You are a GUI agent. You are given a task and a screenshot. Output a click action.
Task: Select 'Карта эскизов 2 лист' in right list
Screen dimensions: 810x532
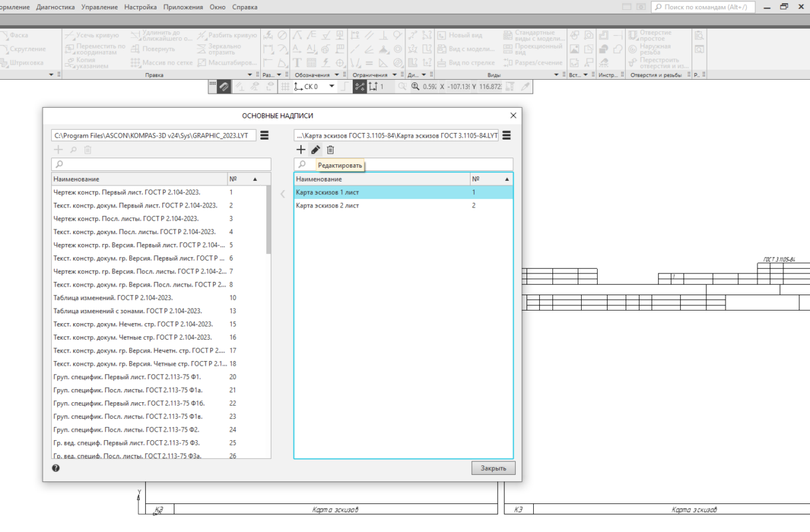pos(327,205)
